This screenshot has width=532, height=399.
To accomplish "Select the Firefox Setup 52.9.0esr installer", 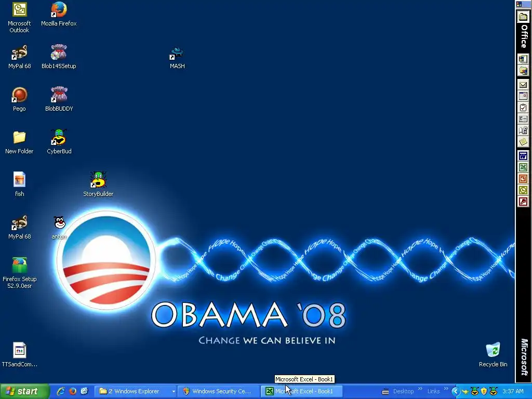I will pos(19,273).
